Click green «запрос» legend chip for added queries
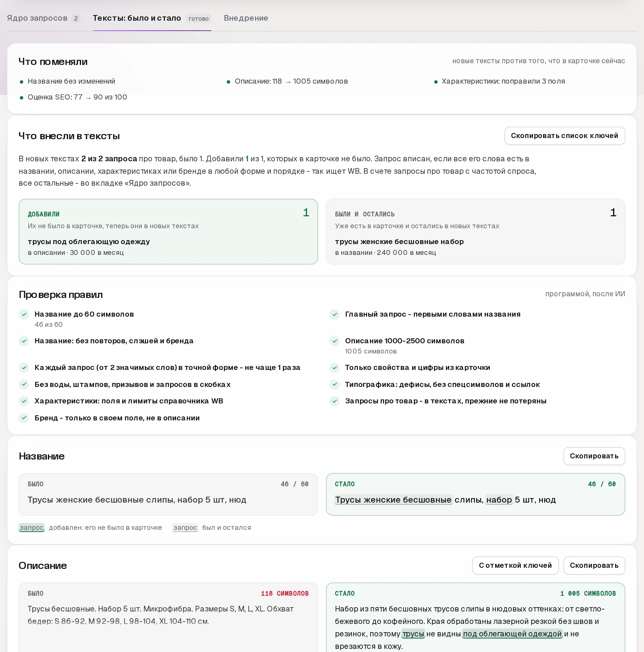 (32, 528)
